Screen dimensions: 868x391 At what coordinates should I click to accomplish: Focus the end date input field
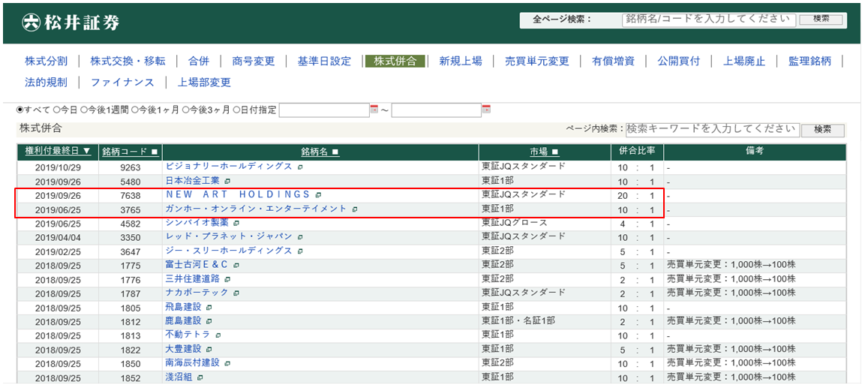[436, 110]
